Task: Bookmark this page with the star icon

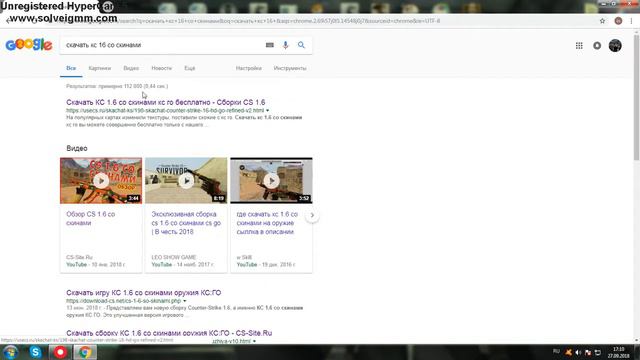Action: 602,21
